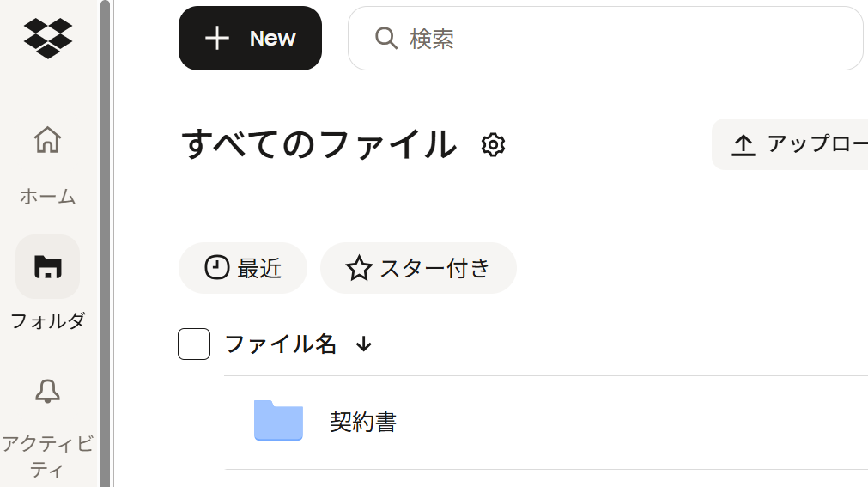This screenshot has width=868, height=487.
Task: Click the blue 契約書 folder icon
Action: [x=278, y=421]
